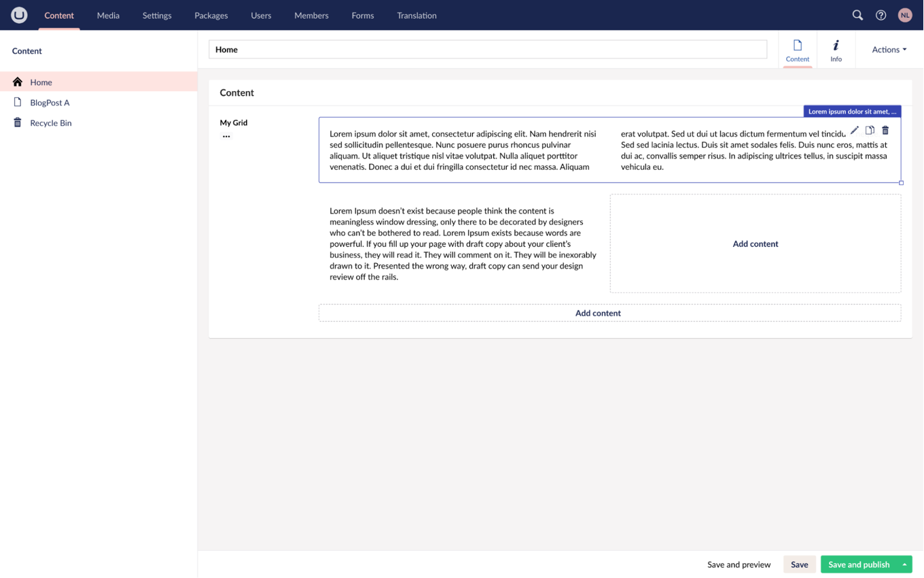Open the help question mark icon
The width and height of the screenshot is (924, 578).
(881, 15)
